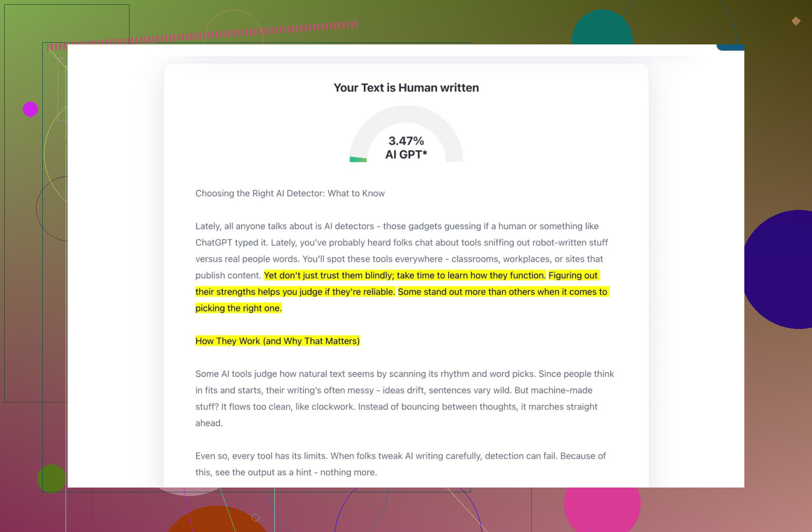Click the small tan diamond shape

796,21
